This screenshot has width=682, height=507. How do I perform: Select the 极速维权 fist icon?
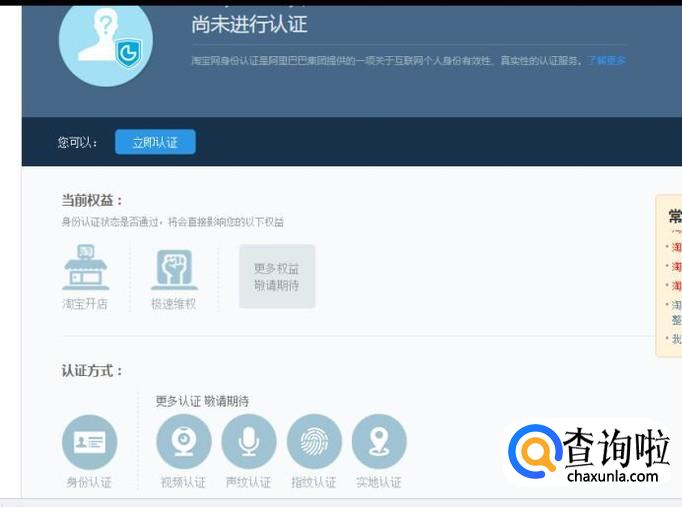coord(174,270)
